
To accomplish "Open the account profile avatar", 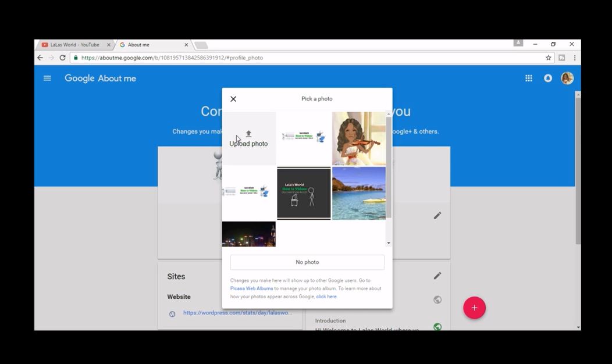I will (567, 78).
